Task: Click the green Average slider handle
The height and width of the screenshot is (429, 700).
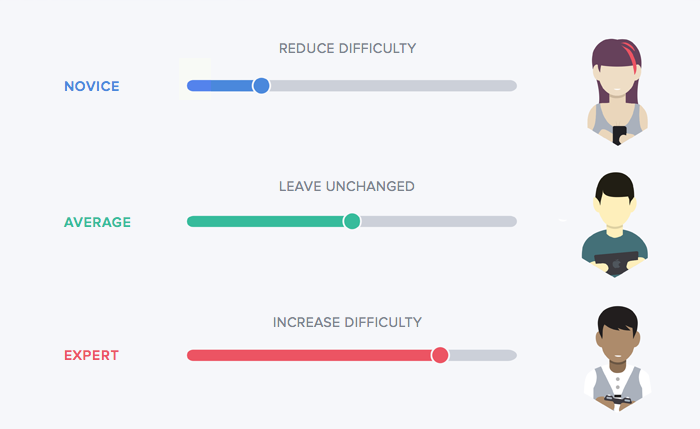Action: (x=352, y=221)
